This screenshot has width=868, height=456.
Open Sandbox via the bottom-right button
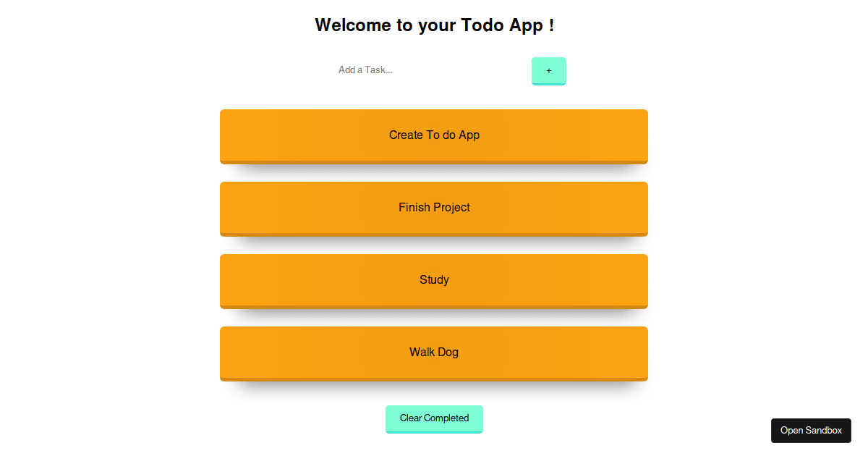(x=811, y=430)
